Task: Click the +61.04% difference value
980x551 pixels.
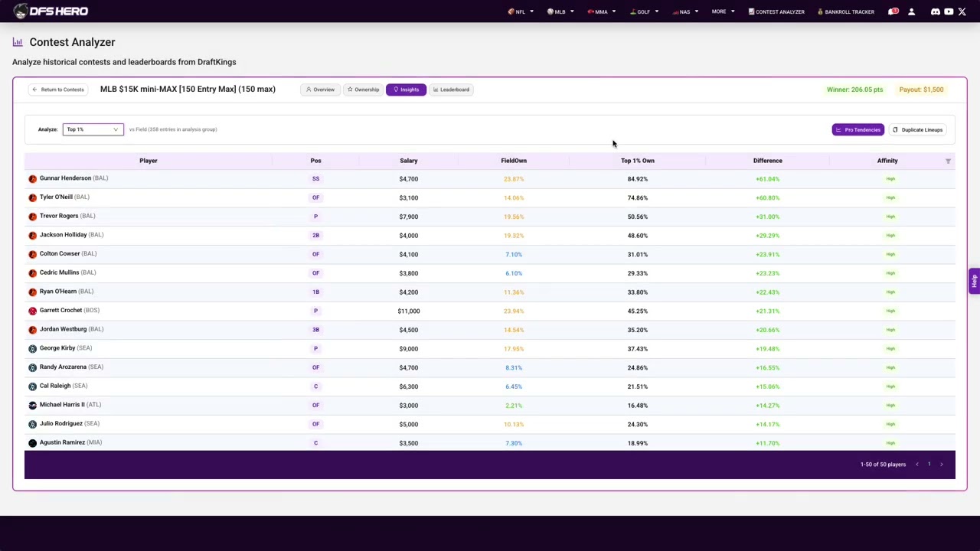Action: click(x=767, y=179)
